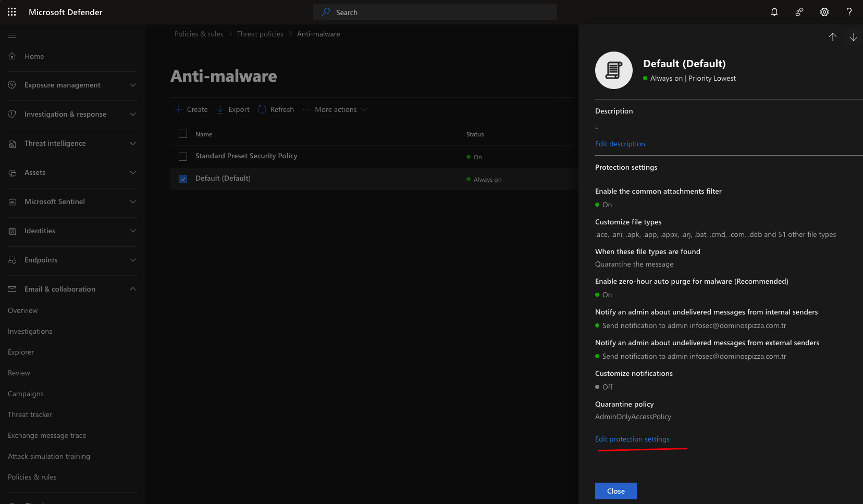Click the notifications bell icon
This screenshot has height=504, width=863.
774,12
